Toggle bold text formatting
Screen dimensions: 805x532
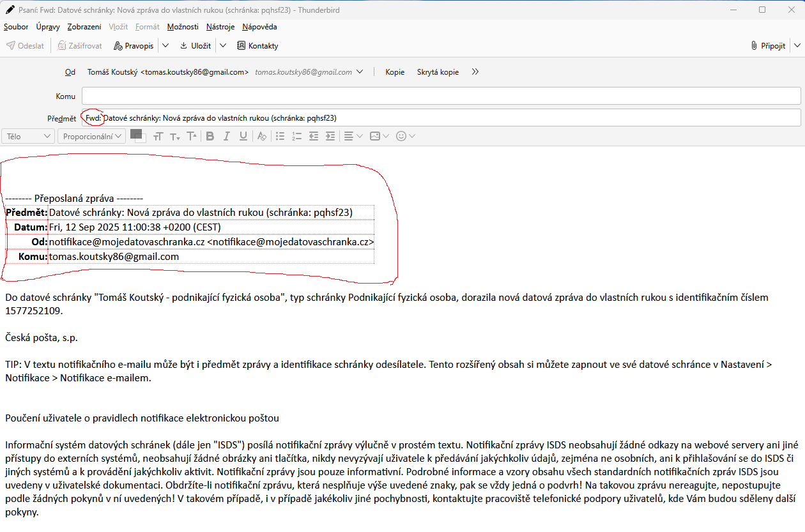210,136
